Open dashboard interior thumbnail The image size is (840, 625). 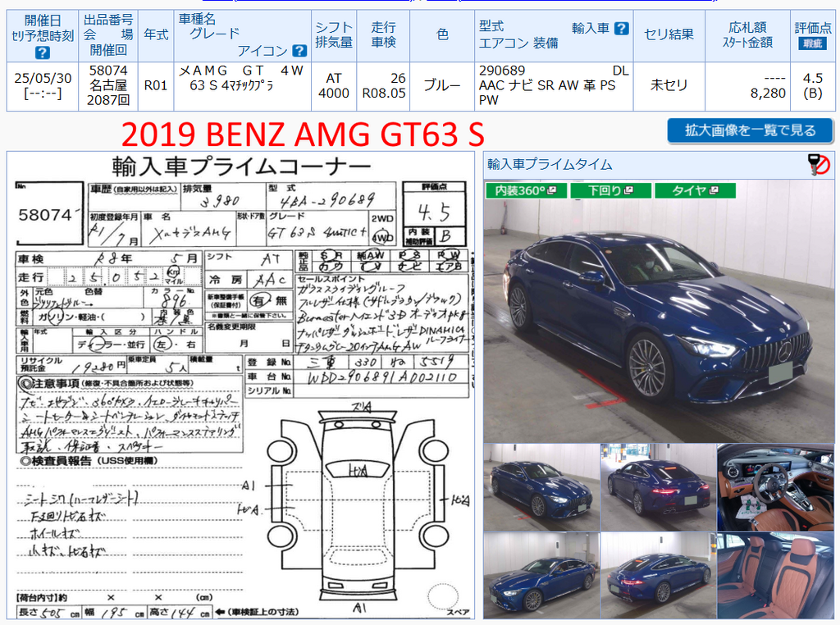[x=776, y=487]
